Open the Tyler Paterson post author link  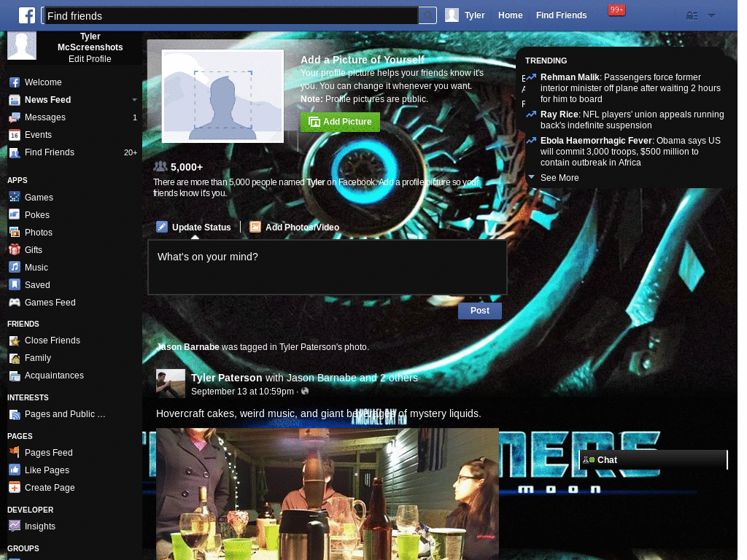(x=226, y=378)
